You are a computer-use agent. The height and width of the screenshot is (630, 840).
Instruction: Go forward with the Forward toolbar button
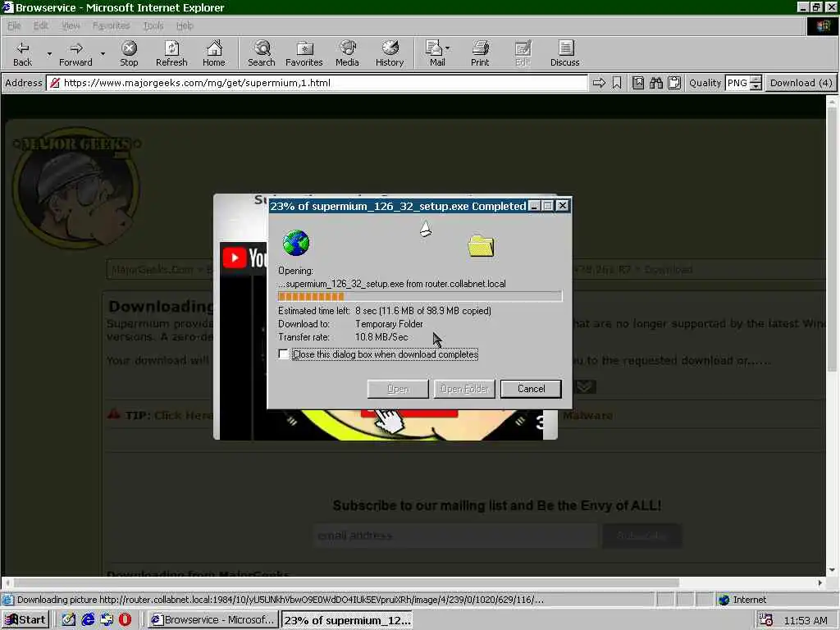click(75, 53)
